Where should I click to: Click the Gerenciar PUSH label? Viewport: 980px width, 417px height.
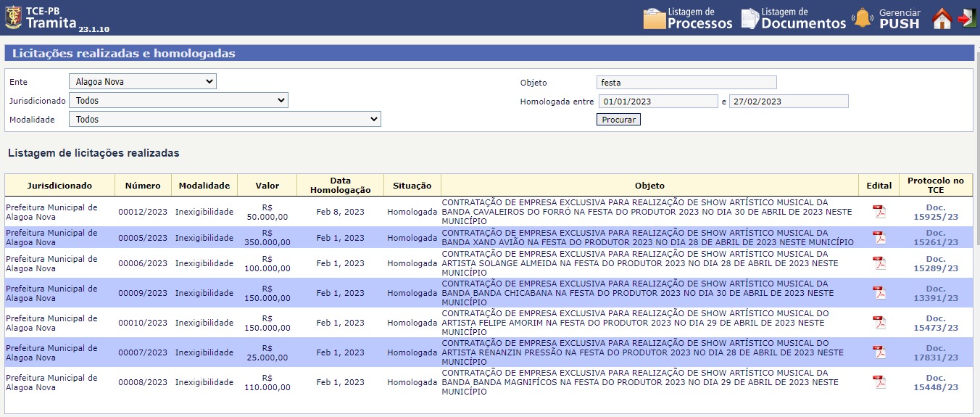[x=900, y=18]
